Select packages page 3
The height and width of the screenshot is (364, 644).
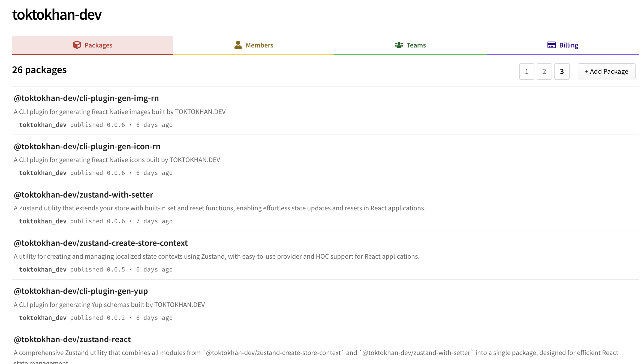(x=562, y=71)
